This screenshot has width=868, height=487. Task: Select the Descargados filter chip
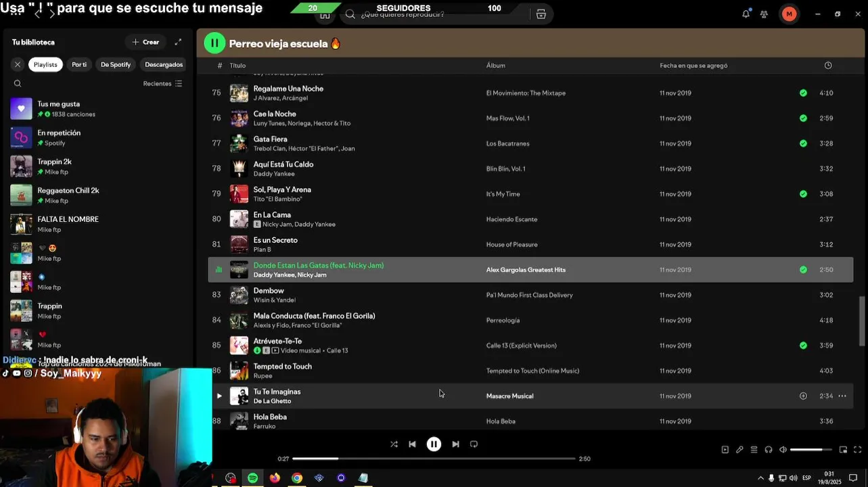coord(164,64)
